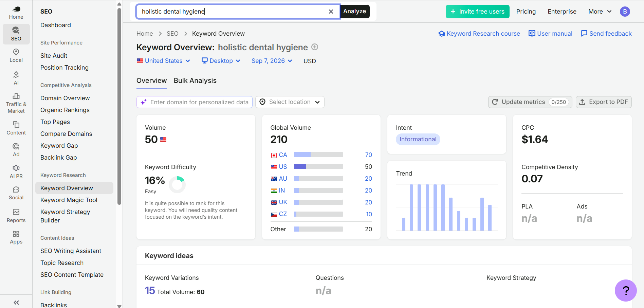Screen dimensions: 644x308
Task: Open Keyword Gap in the sidebar
Action: coord(59,146)
